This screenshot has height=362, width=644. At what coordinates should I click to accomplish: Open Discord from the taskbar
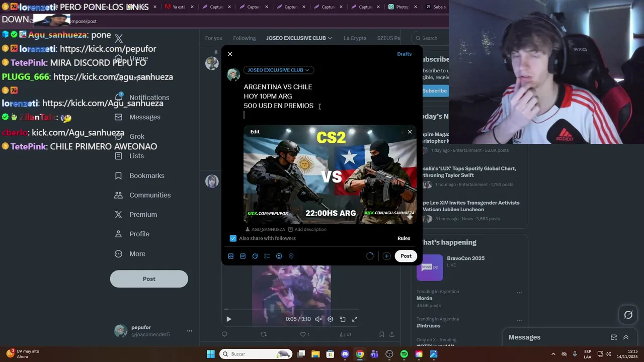point(345,354)
